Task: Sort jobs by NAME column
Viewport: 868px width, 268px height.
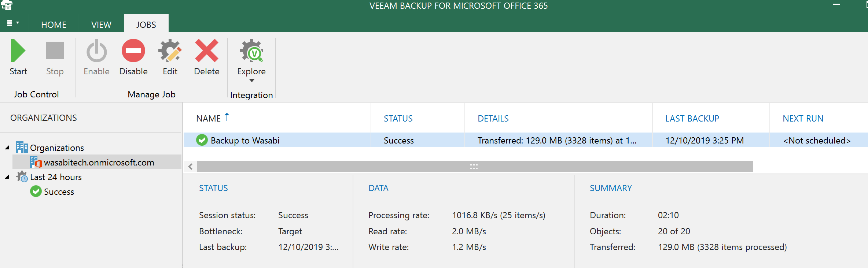Action: [x=208, y=118]
